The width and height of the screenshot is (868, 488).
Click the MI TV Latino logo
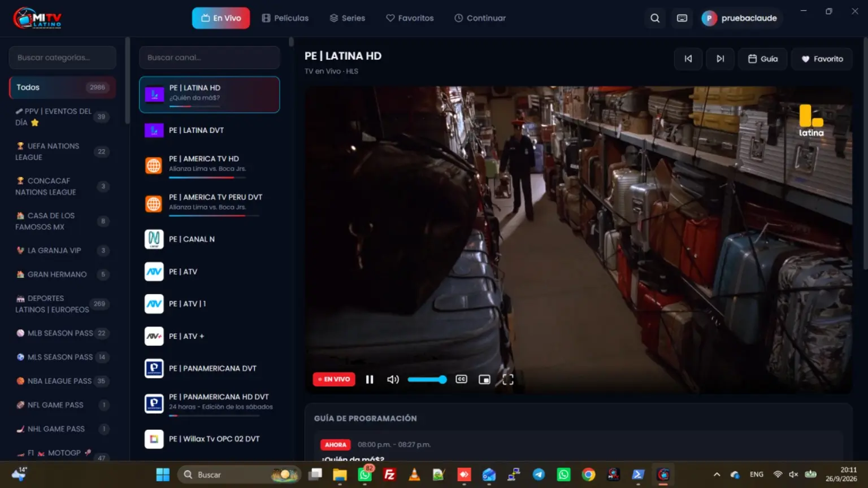37,18
